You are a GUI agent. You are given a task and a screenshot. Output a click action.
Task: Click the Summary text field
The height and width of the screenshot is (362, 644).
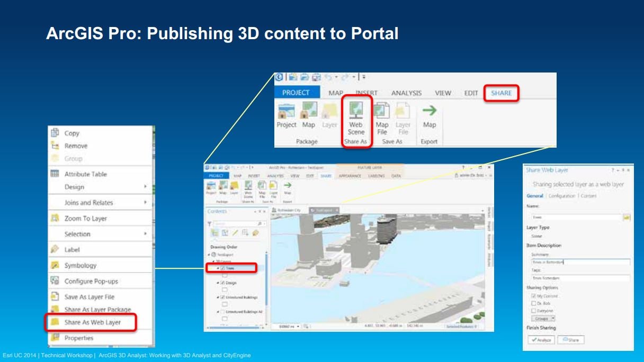(x=581, y=262)
